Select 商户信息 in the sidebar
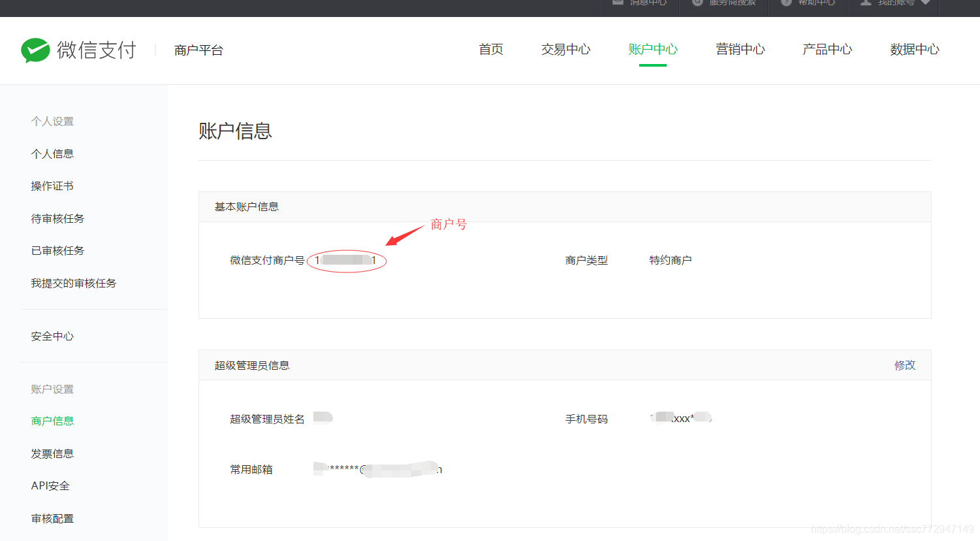 52,421
